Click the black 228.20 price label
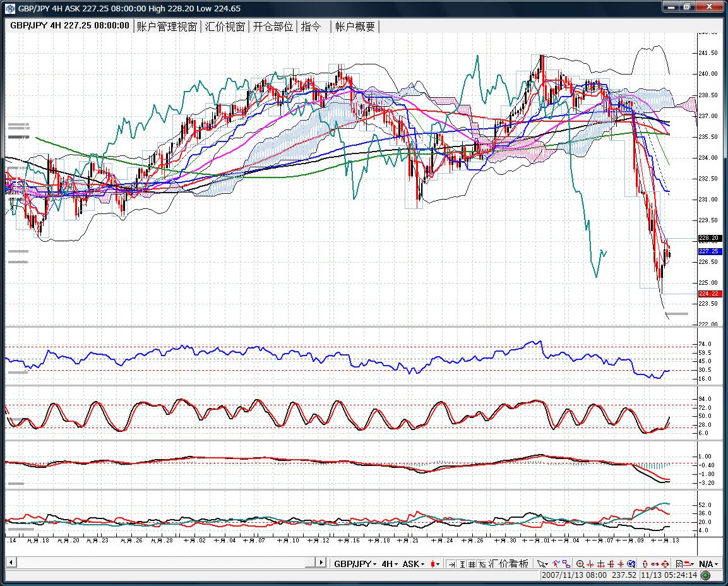Screen dimensions: 728x586 pyautogui.click(x=710, y=237)
